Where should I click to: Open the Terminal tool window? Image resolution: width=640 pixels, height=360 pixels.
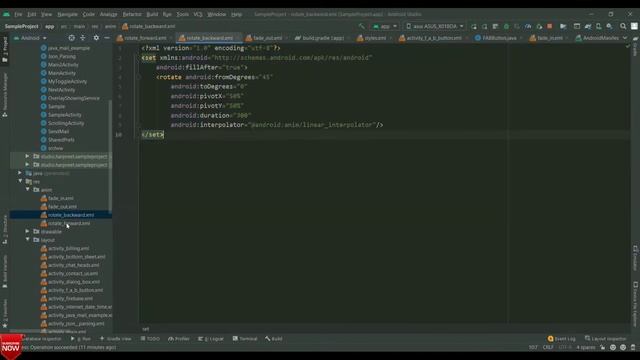pyautogui.click(x=245, y=339)
